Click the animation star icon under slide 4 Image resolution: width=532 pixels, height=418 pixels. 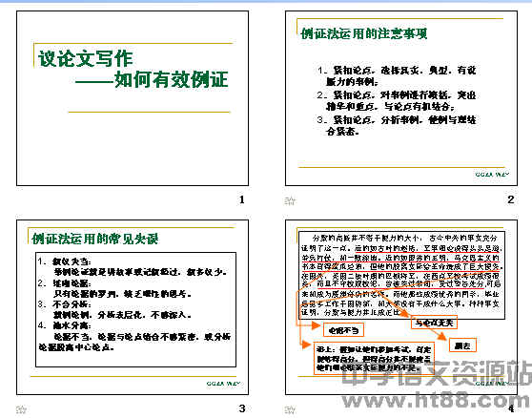(x=290, y=409)
